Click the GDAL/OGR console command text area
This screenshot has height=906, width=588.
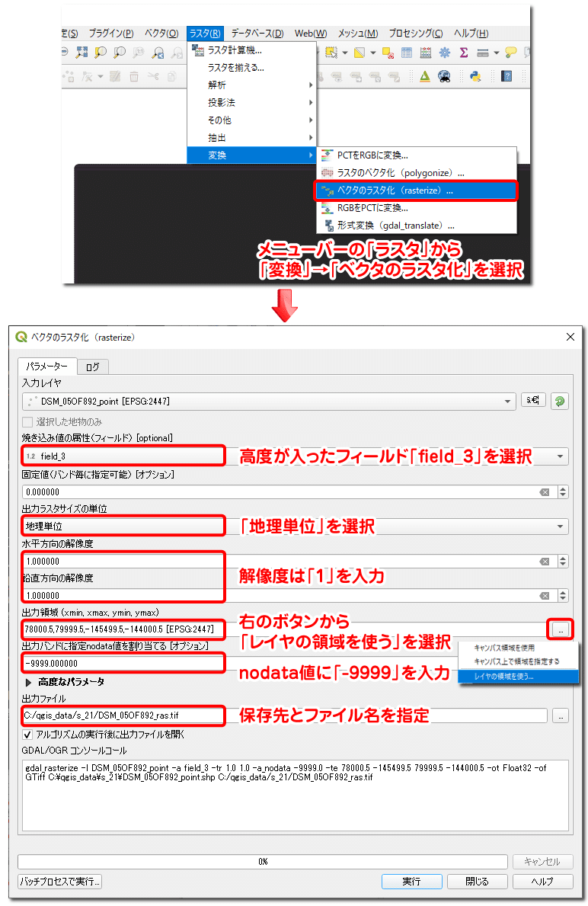296,796
